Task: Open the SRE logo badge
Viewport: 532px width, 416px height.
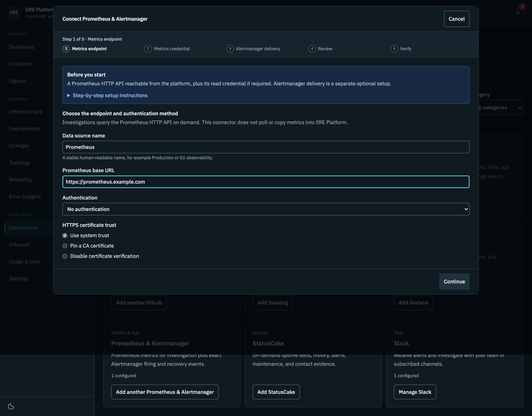Action: (x=14, y=12)
